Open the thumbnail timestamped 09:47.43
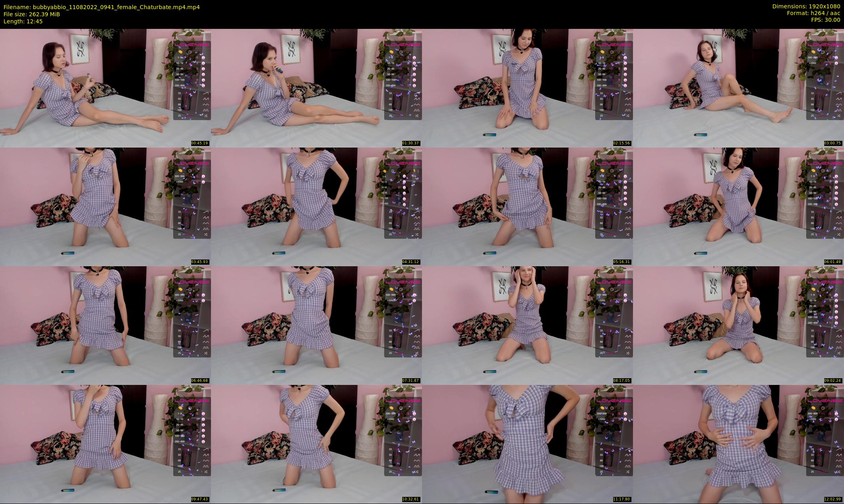844x504 pixels. pyautogui.click(x=105, y=444)
